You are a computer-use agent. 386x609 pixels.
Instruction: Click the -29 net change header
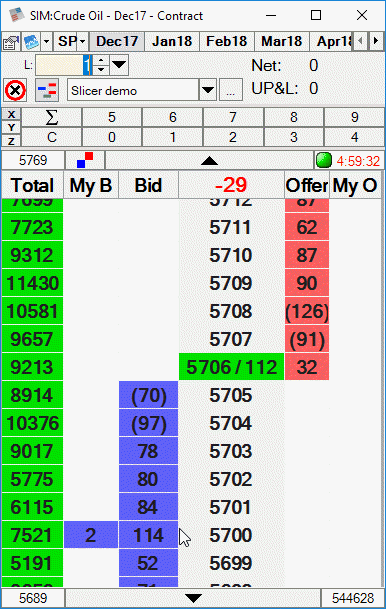(231, 185)
